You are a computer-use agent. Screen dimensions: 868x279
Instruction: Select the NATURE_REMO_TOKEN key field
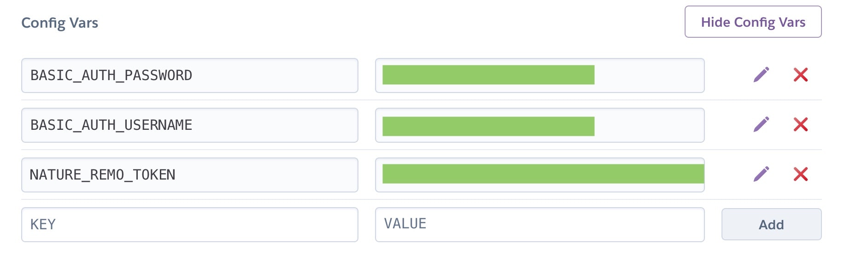click(190, 175)
